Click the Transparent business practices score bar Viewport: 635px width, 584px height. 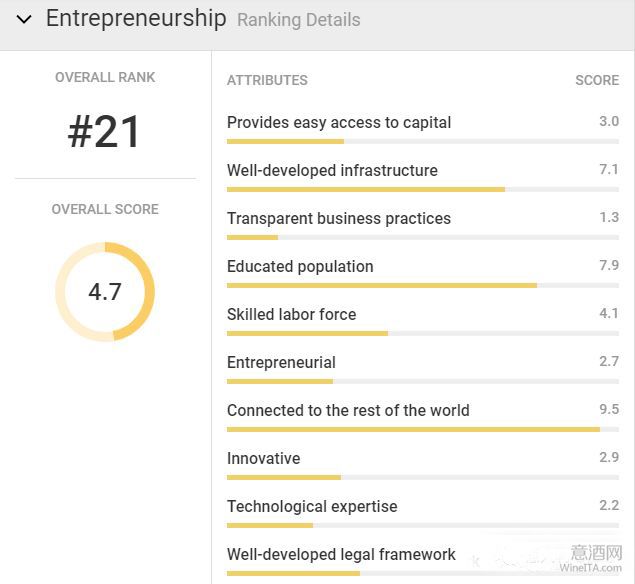(423, 237)
